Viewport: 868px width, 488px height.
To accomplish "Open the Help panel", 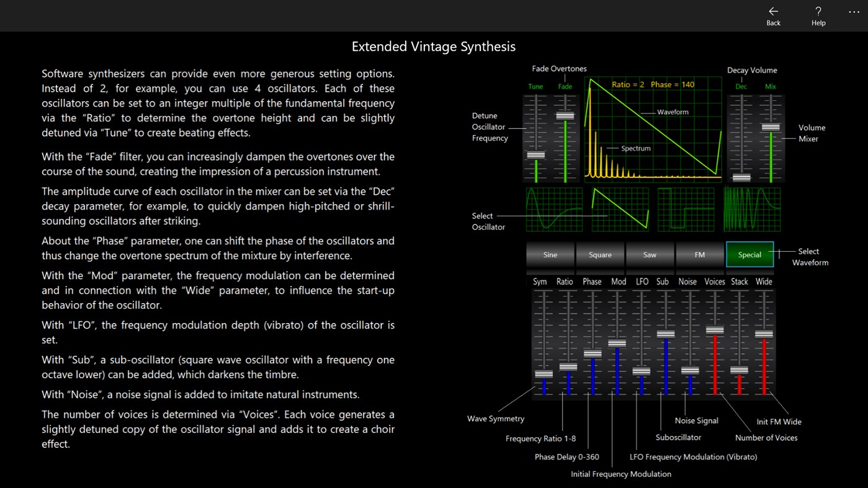I will coord(818,15).
